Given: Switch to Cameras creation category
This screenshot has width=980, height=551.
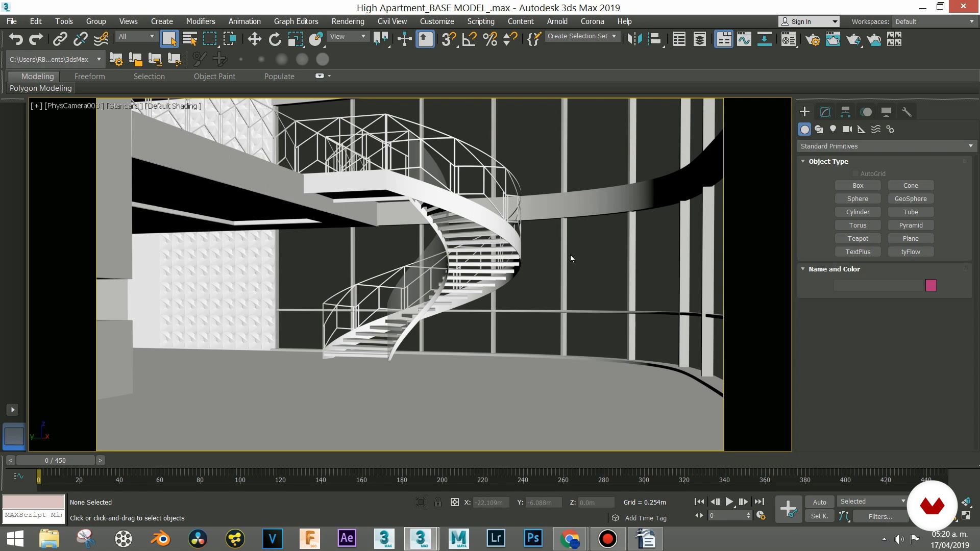Looking at the screenshot, I should pos(847,129).
